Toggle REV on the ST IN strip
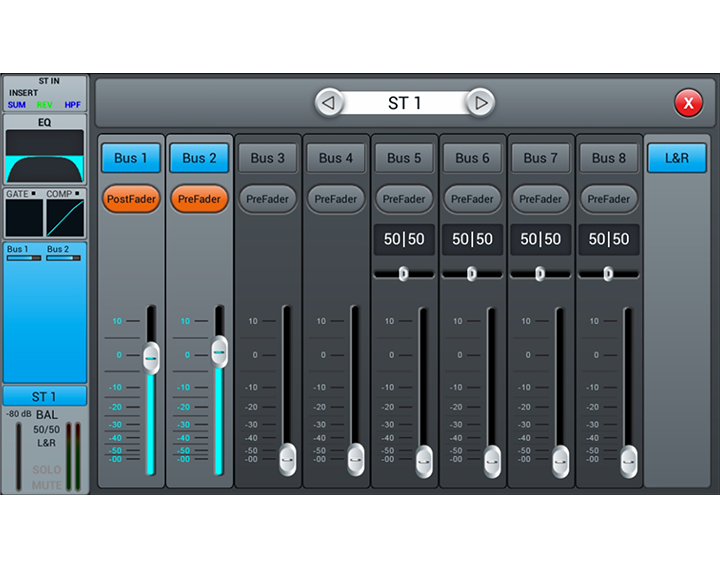Screen dimensions: 720x567 (45, 105)
